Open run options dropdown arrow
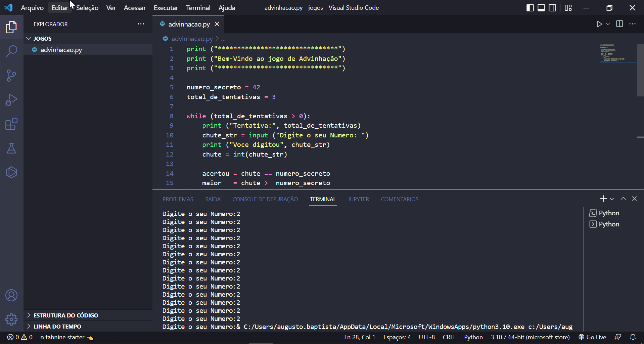644x344 pixels. (x=608, y=24)
